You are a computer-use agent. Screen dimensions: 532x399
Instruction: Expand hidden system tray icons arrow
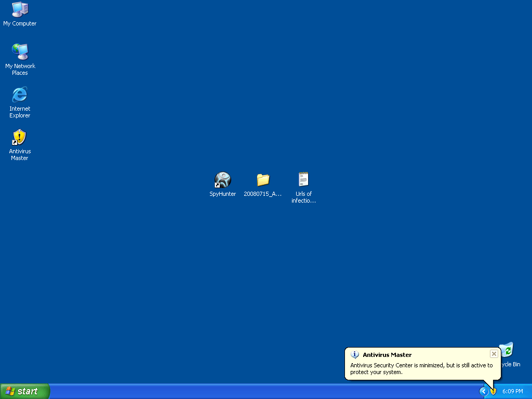tap(483, 391)
